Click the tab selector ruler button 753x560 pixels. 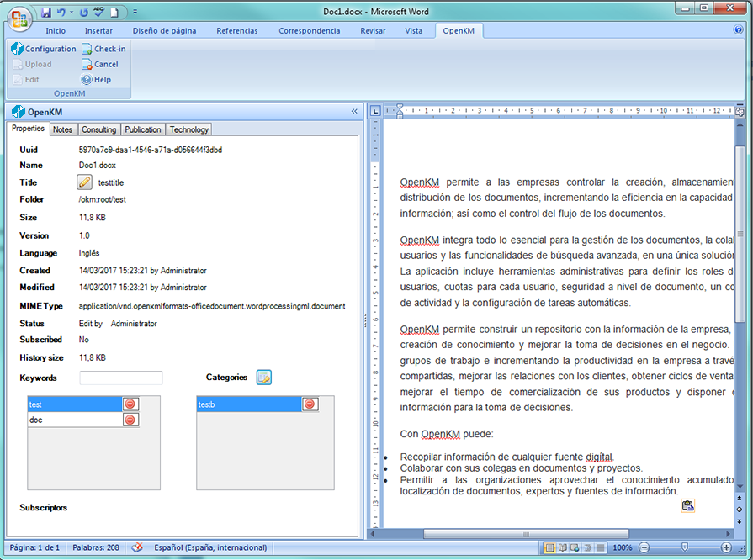(x=375, y=111)
